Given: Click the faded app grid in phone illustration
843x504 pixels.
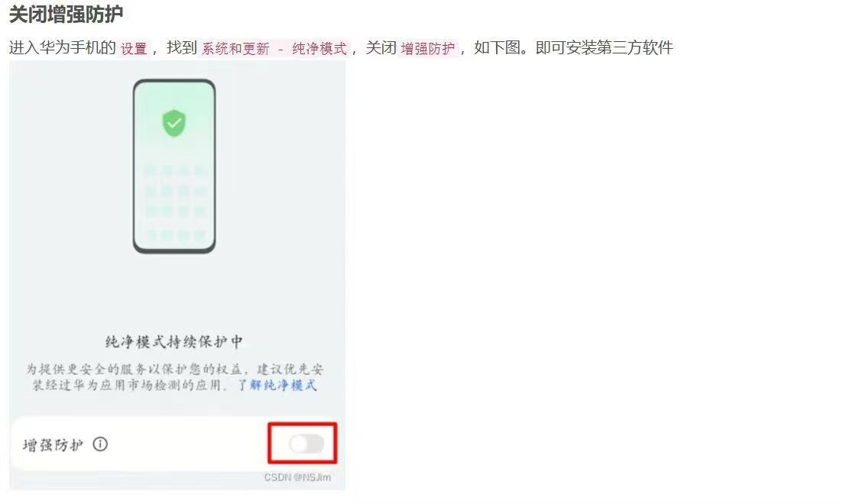Looking at the screenshot, I should point(175,202).
